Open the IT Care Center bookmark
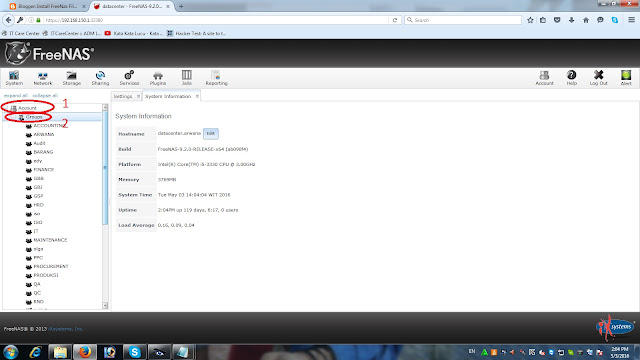 [x=21, y=33]
